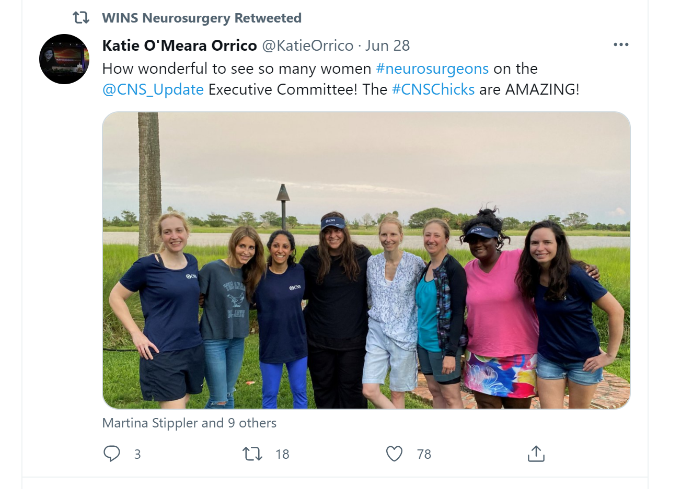
Task: Click the retweet arrows icon below photo
Action: [253, 454]
